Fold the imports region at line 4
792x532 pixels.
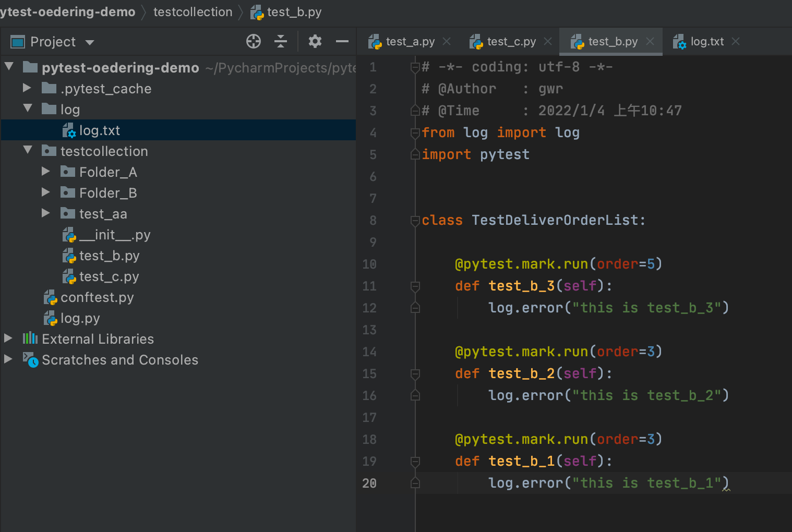(415, 132)
